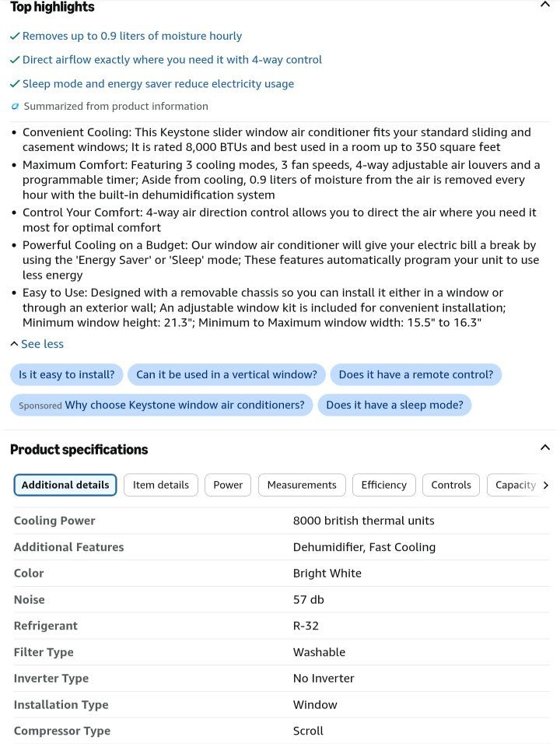Click checkmark beside Direct airflow highlight
Image resolution: width=560 pixels, height=744 pixels.
click(x=15, y=60)
